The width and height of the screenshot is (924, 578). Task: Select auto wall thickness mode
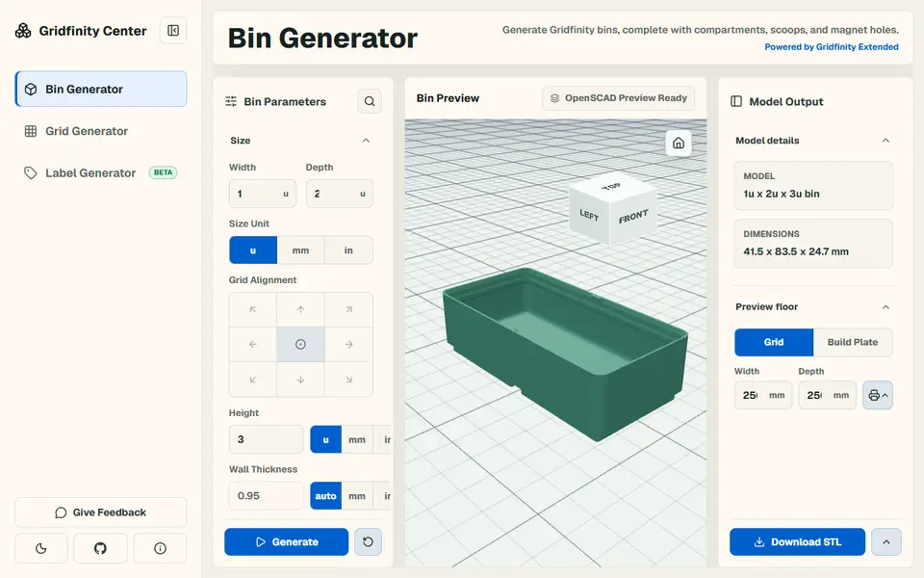point(326,496)
